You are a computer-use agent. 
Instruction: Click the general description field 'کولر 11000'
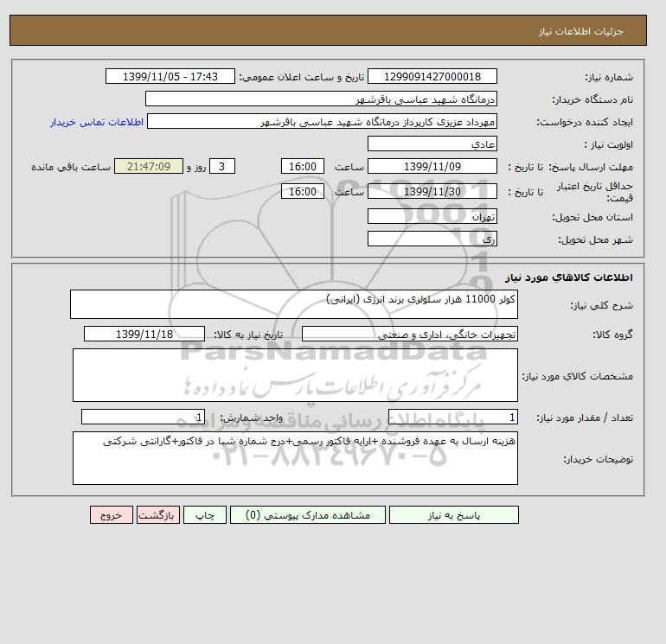click(x=294, y=304)
